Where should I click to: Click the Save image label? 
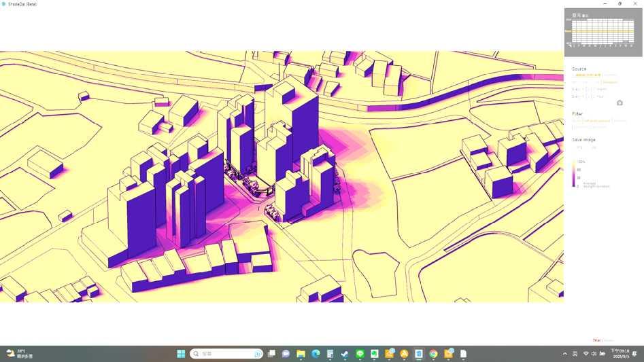[x=583, y=140]
